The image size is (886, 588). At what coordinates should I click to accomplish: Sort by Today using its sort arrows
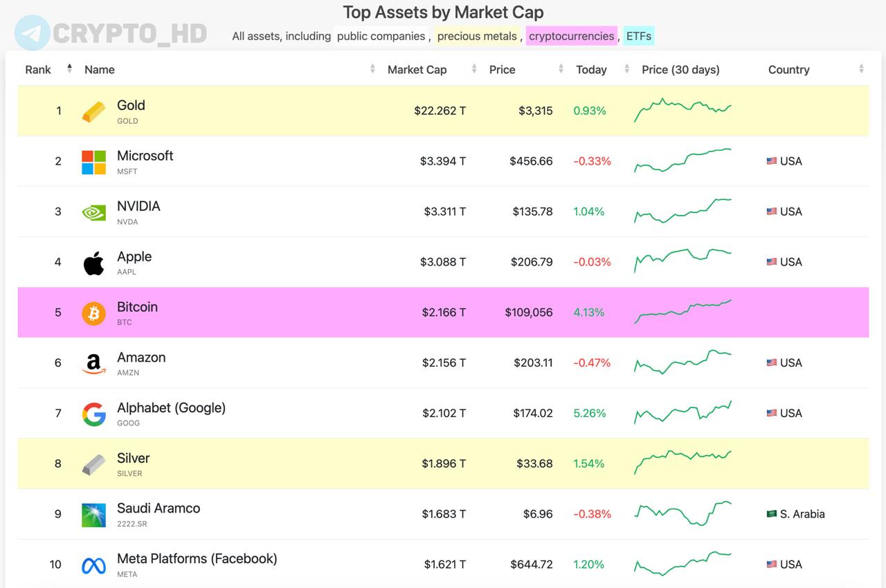point(626,68)
